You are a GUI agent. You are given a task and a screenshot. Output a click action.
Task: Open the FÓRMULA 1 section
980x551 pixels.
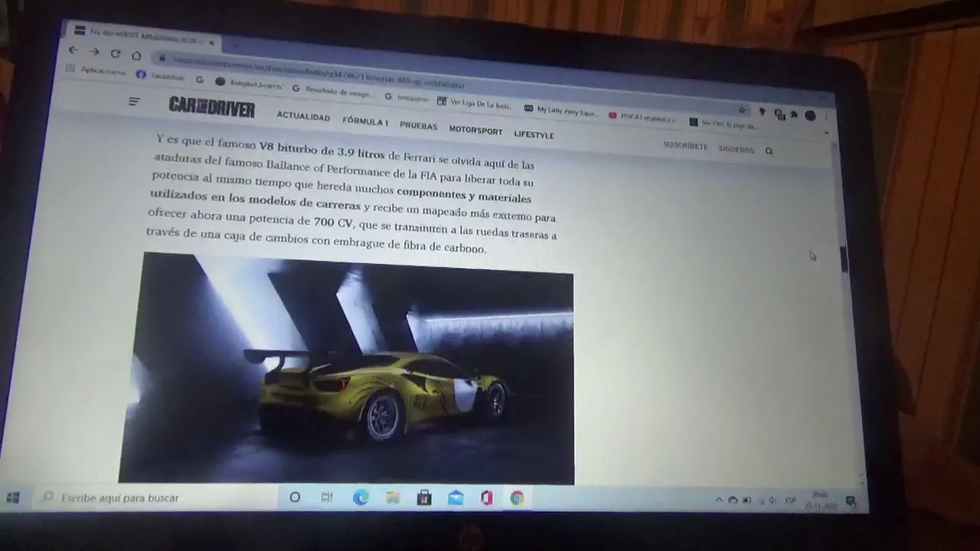(365, 121)
